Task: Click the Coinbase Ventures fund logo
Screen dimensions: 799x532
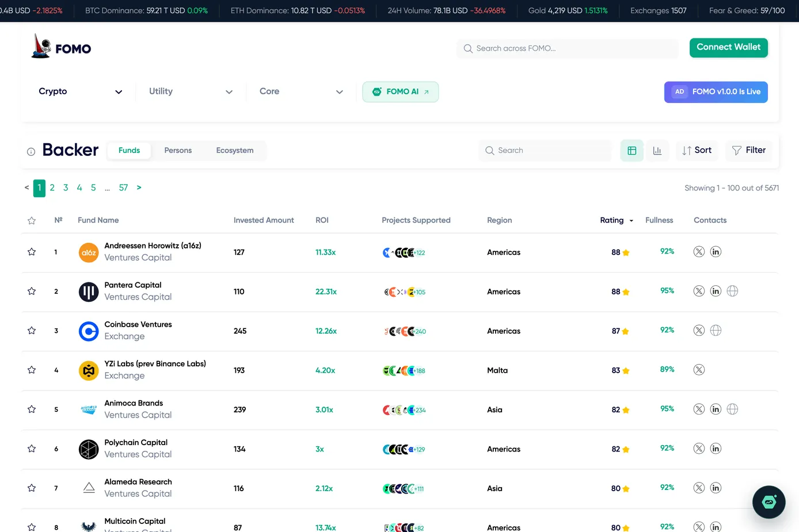Action: [89, 331]
